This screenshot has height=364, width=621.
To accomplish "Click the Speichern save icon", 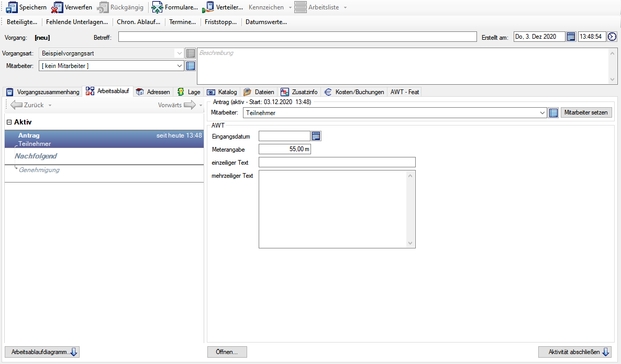I will (x=12, y=7).
